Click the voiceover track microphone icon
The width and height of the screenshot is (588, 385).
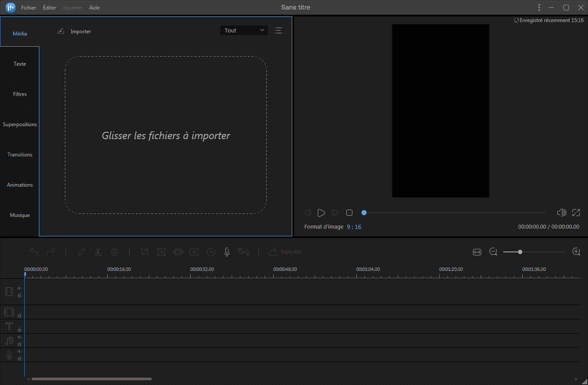pyautogui.click(x=9, y=355)
